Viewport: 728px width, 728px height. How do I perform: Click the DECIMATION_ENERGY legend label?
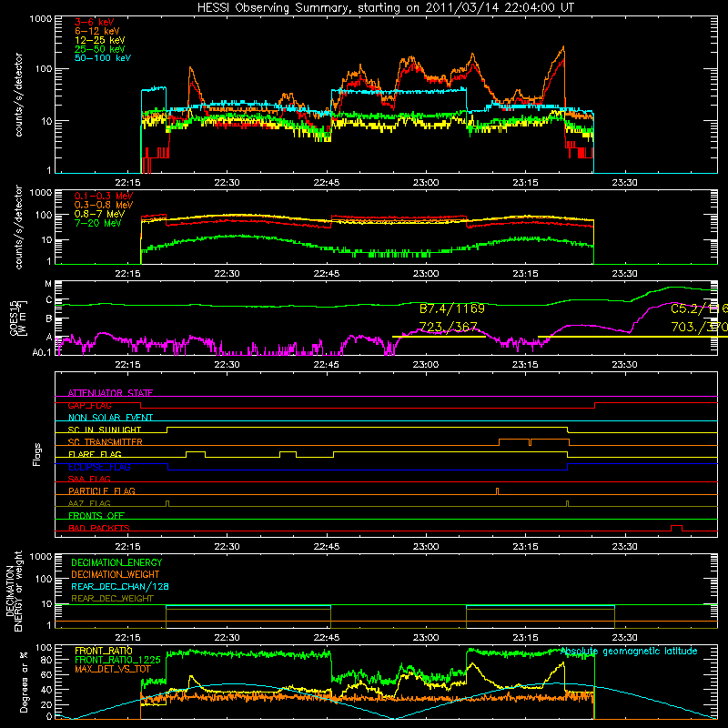coord(116,562)
